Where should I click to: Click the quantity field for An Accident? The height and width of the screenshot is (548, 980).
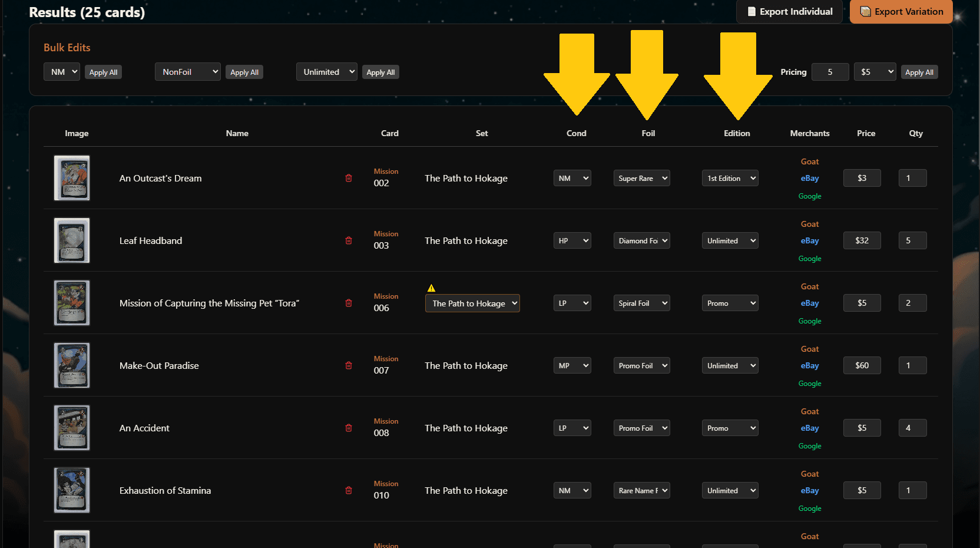912,428
